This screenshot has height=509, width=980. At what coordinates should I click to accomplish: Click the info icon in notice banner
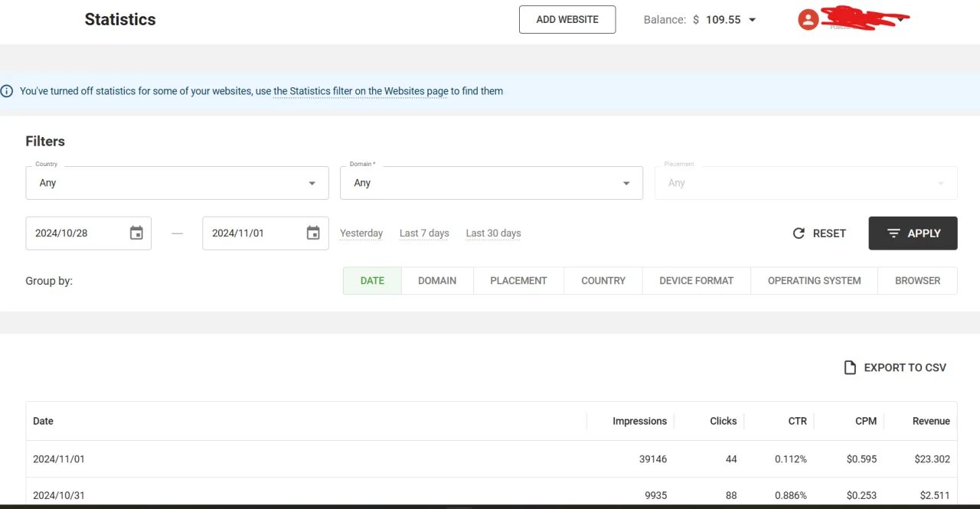(7, 91)
